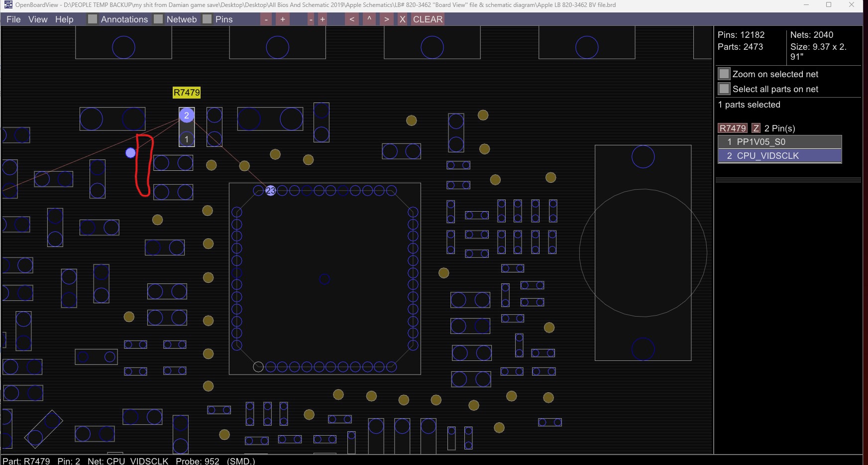868x465 pixels.
Task: Click the '2 Pin(s)' label
Action: (x=780, y=128)
